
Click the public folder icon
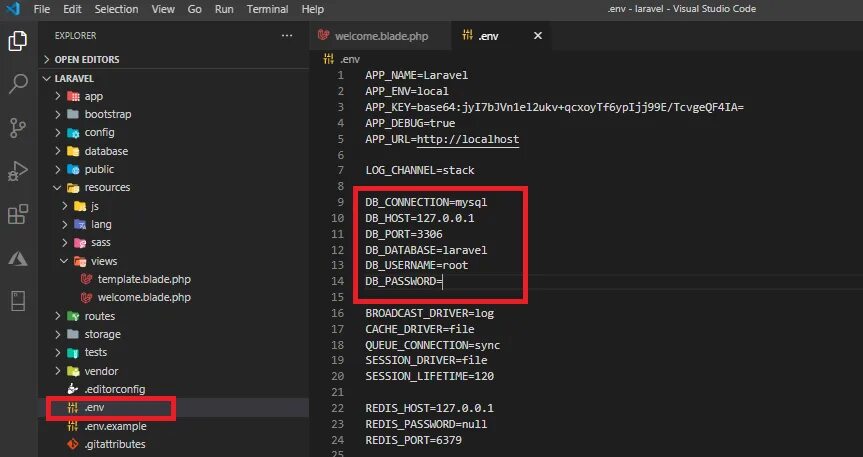tap(73, 170)
